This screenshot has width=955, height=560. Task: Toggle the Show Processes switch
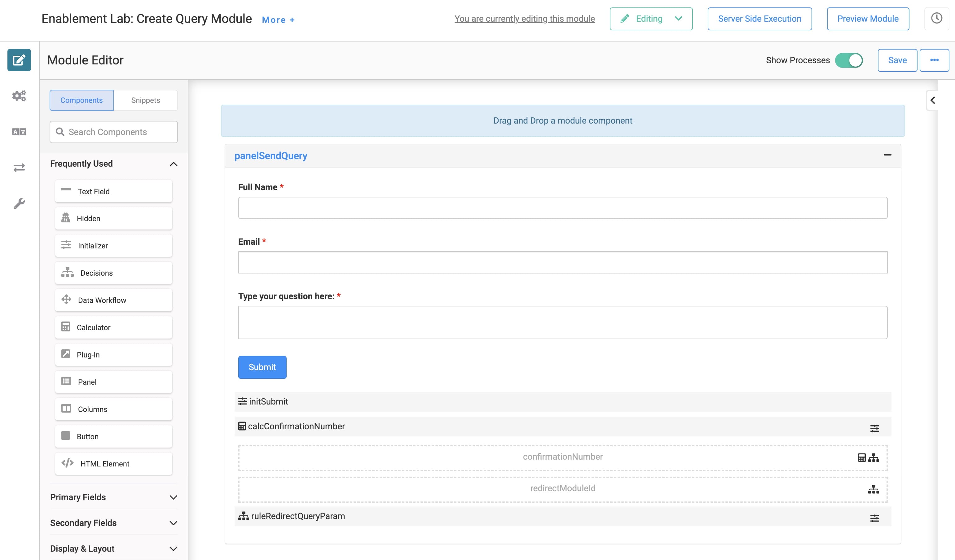(848, 60)
